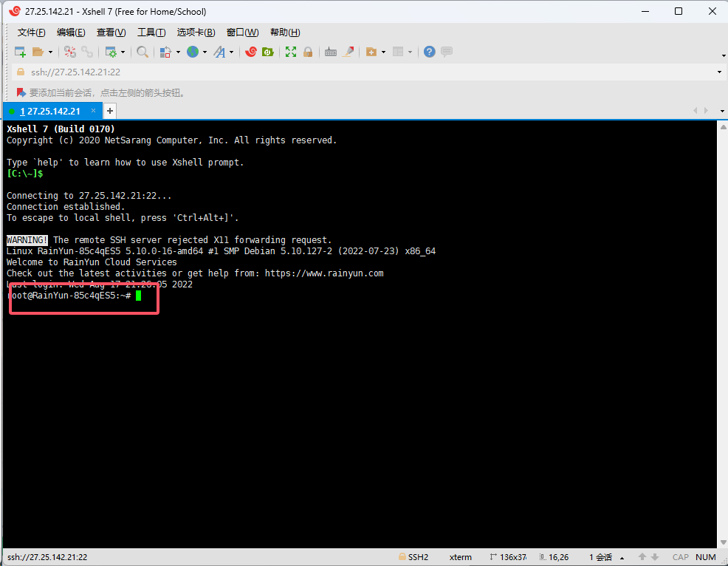Select the Find magnifier tool
The width and height of the screenshot is (728, 566).
tap(142, 52)
